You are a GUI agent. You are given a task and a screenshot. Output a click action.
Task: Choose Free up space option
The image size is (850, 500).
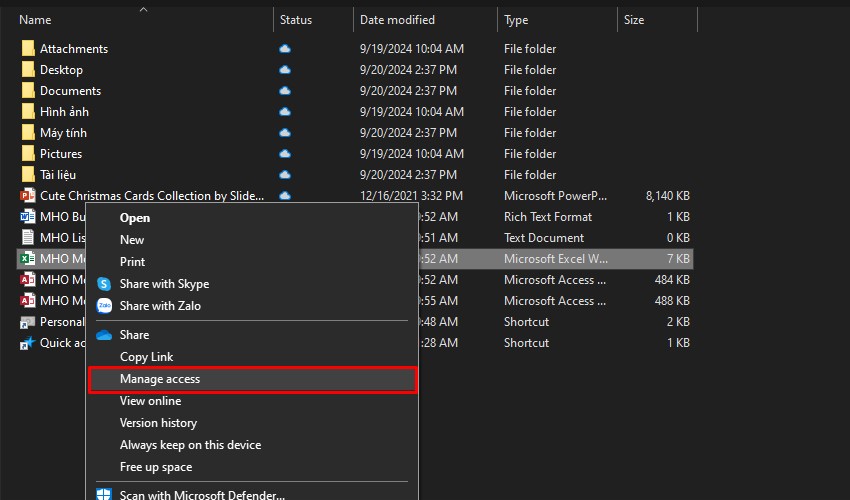tap(156, 467)
